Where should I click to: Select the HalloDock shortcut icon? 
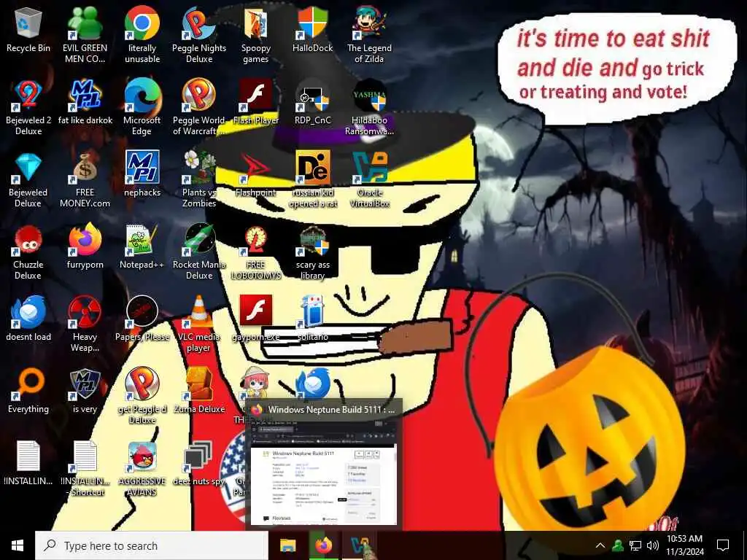(312, 24)
